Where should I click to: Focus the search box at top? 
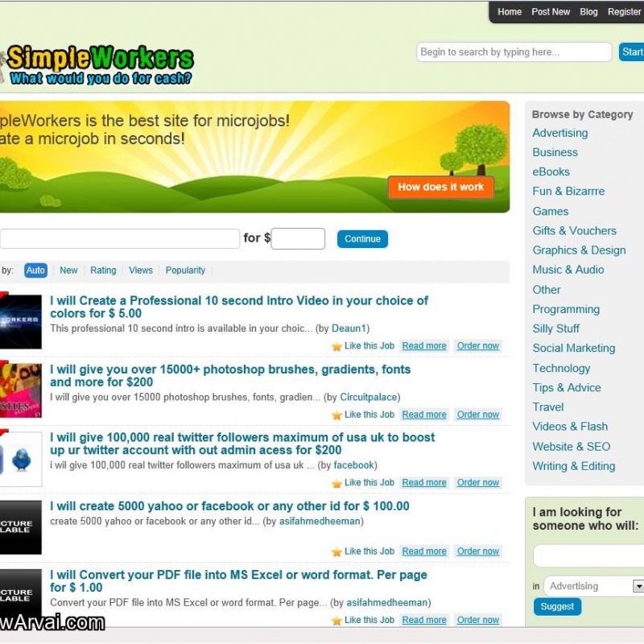pyautogui.click(x=514, y=52)
